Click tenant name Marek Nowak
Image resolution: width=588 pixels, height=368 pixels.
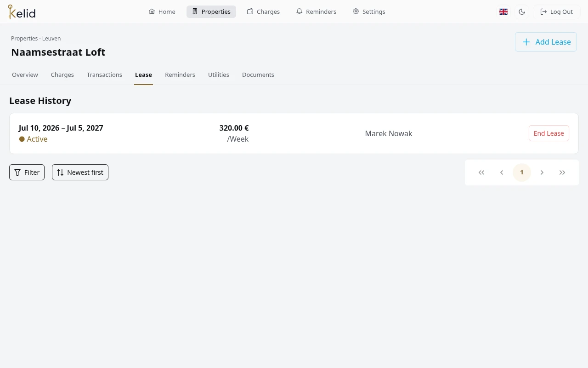[x=389, y=133]
